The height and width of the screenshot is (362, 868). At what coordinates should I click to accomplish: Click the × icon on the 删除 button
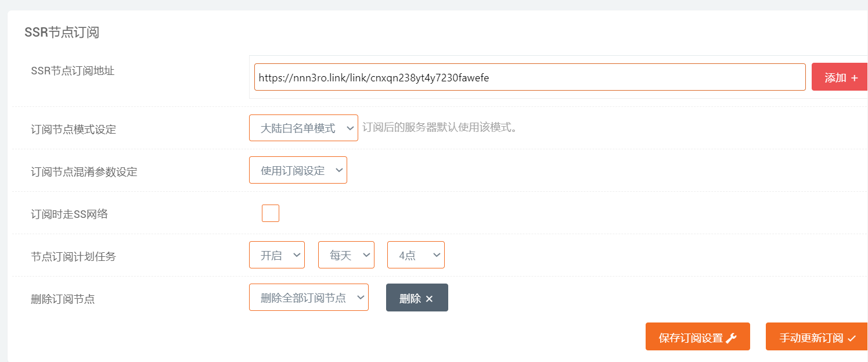tap(429, 299)
